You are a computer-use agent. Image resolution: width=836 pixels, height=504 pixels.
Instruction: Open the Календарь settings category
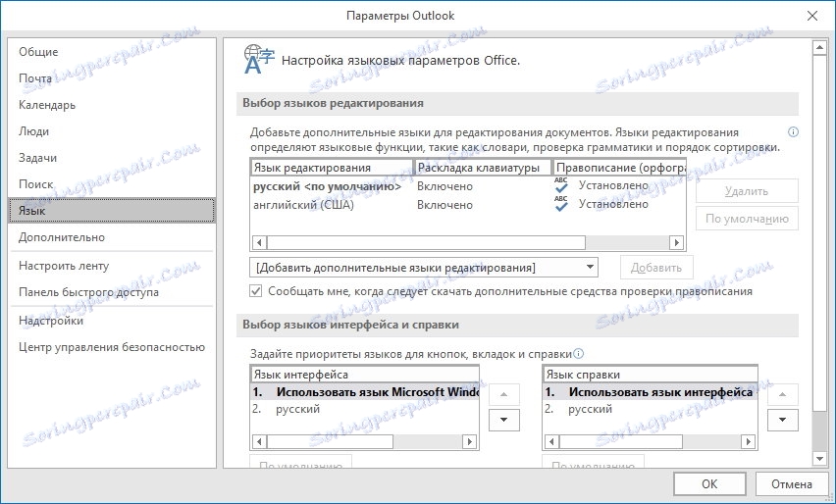(112, 105)
